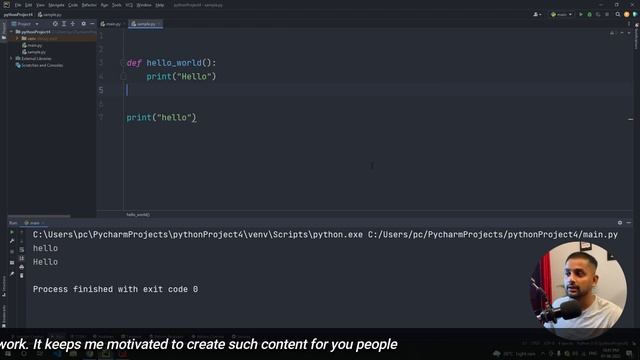Open Search Everywhere magnifier

click(x=618, y=15)
